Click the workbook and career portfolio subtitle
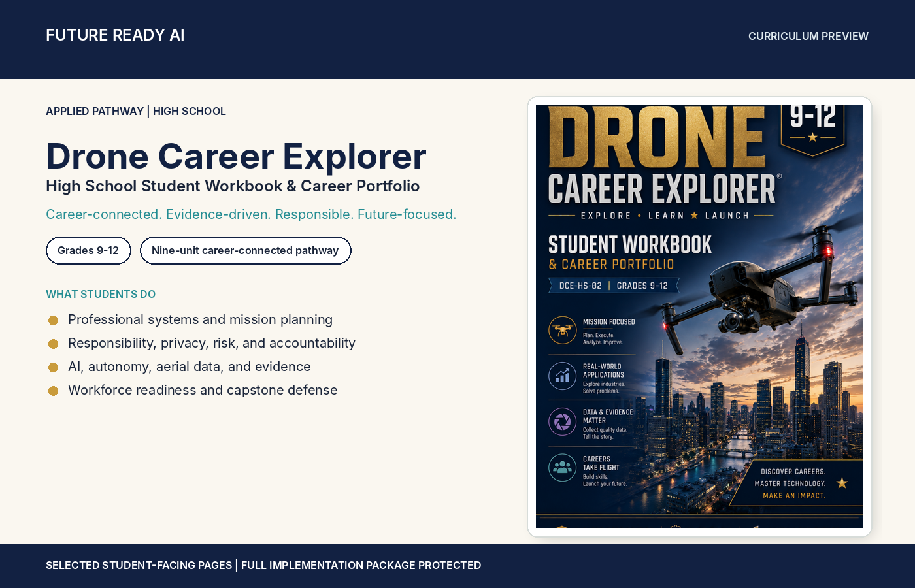Image resolution: width=915 pixels, height=588 pixels. pos(233,186)
